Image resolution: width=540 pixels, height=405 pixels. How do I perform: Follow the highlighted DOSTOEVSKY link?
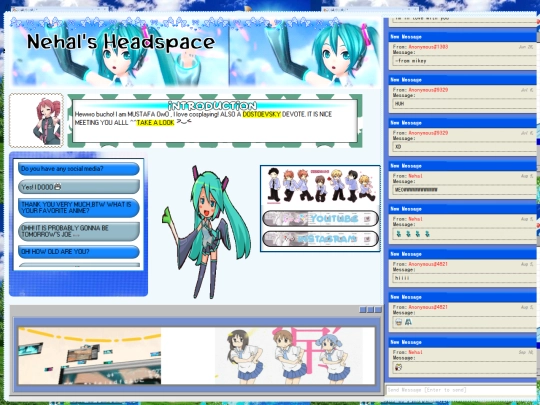pos(262,114)
